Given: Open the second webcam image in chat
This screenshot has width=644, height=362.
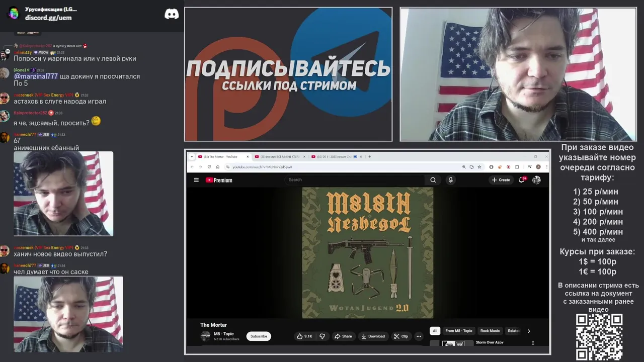Looking at the screenshot, I should click(x=68, y=314).
